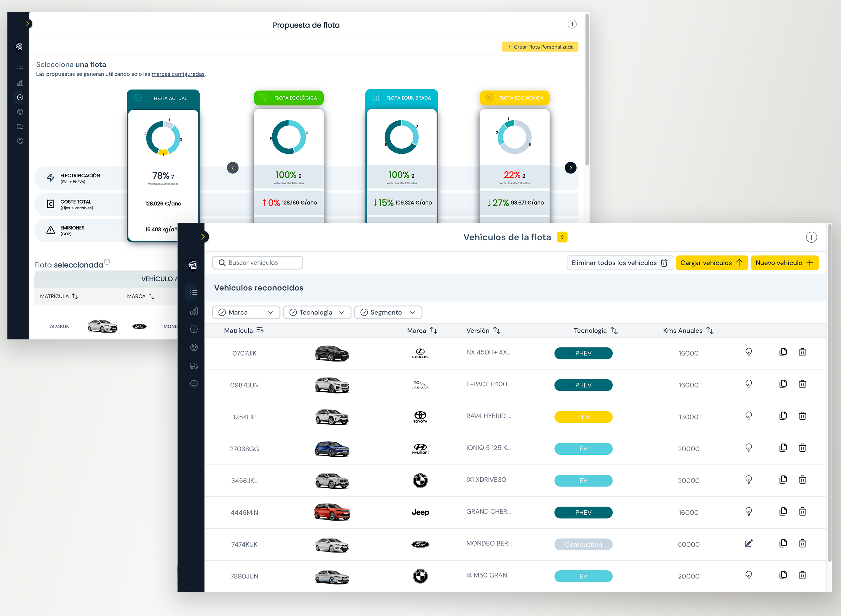This screenshot has height=616, width=841.
Task: Open bar chart icon in Propuesta de flota sidebar
Action: coord(20,83)
